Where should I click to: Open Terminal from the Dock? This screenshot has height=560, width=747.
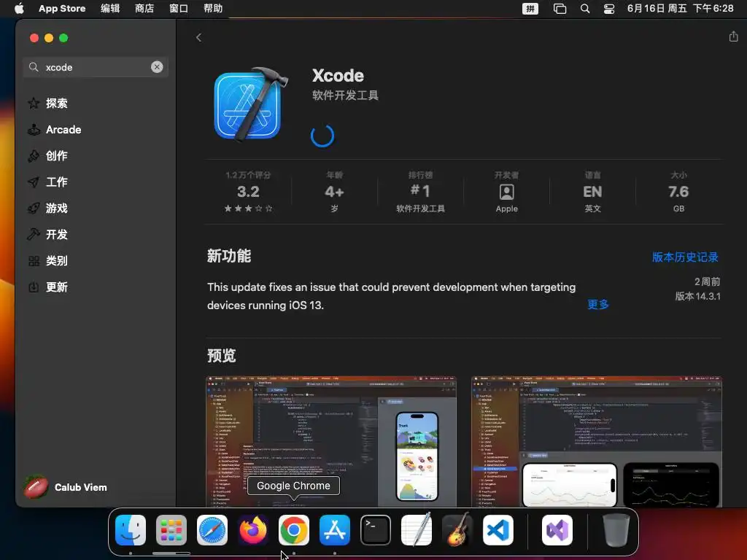pyautogui.click(x=376, y=530)
